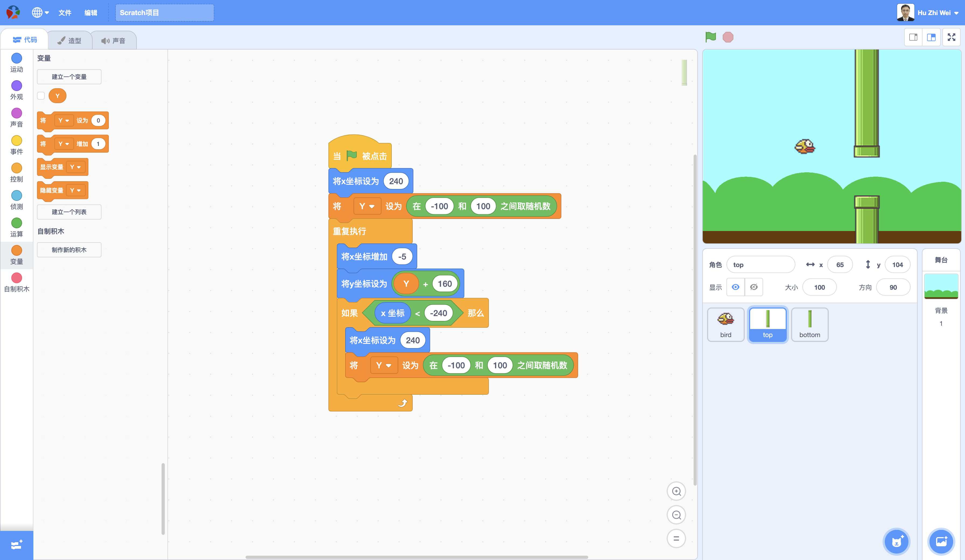This screenshot has height=560, width=965.
Task: Select the 外观 block category
Action: pyautogui.click(x=16, y=90)
